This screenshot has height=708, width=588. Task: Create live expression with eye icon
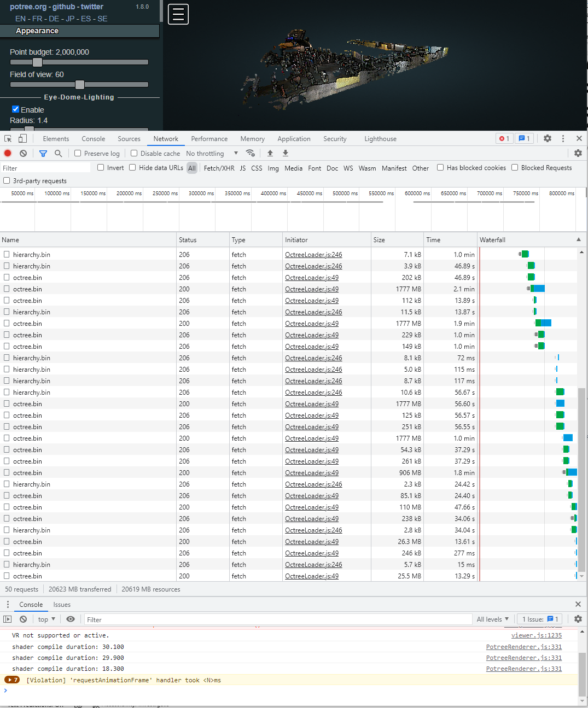(x=70, y=618)
